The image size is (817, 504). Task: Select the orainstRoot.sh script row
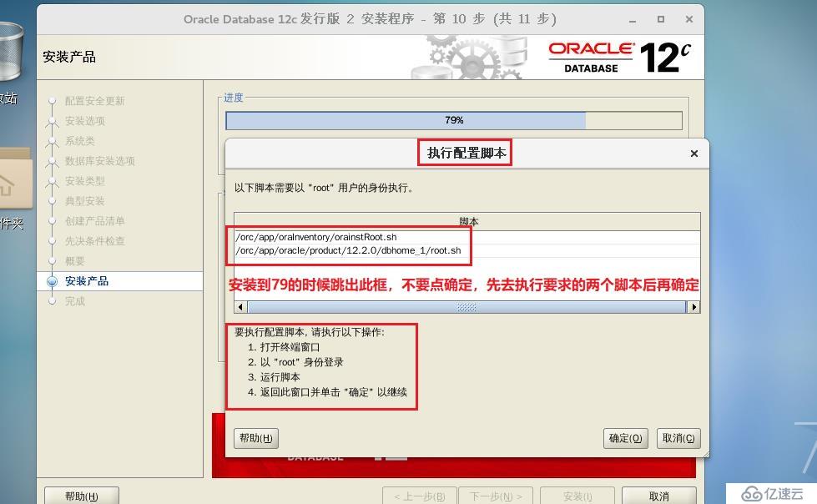click(x=466, y=237)
